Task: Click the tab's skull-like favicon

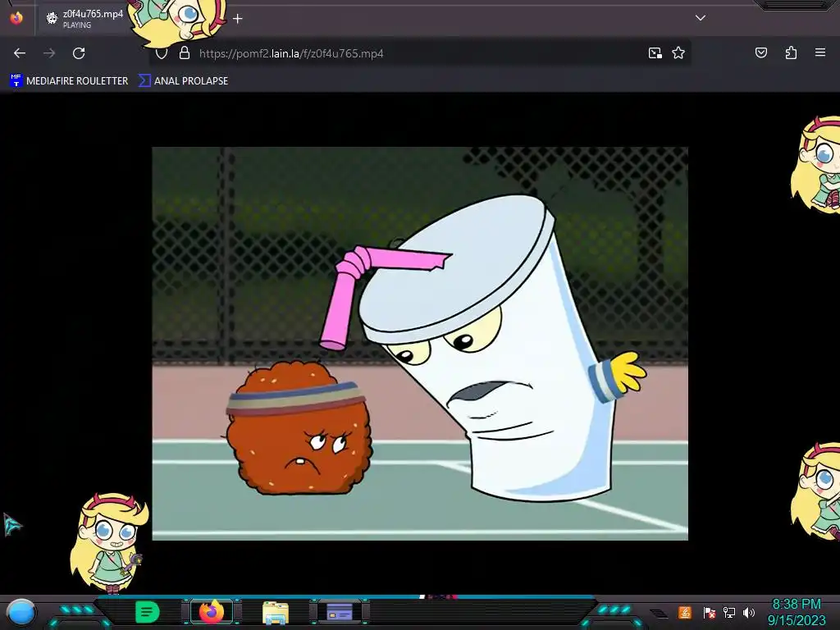Action: pyautogui.click(x=52, y=19)
